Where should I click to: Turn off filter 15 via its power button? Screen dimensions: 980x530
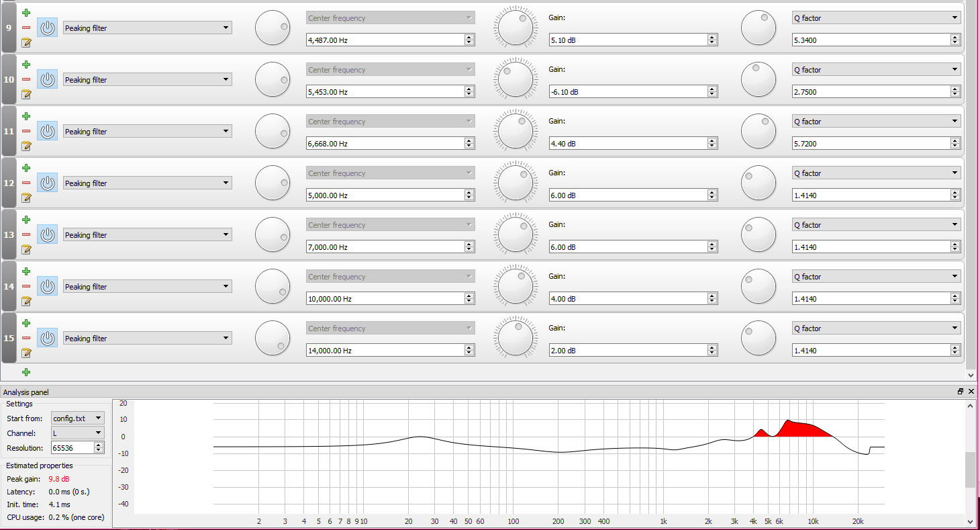point(47,338)
